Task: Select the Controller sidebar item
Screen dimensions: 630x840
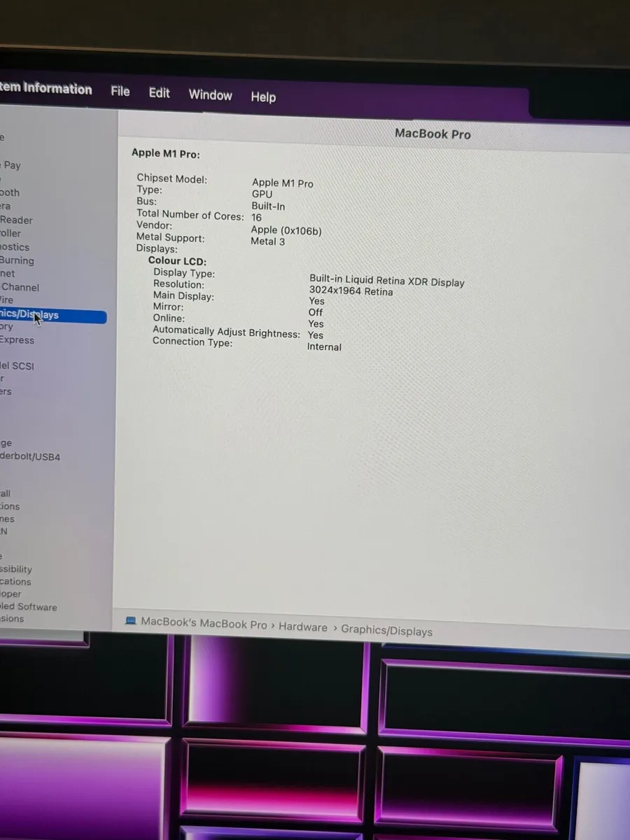Action: point(10,233)
